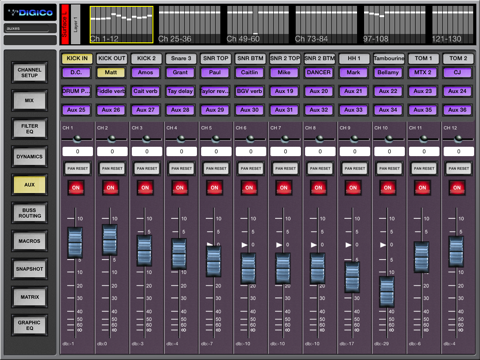Open the Macros page
The height and width of the screenshot is (360, 480).
pyautogui.click(x=30, y=241)
